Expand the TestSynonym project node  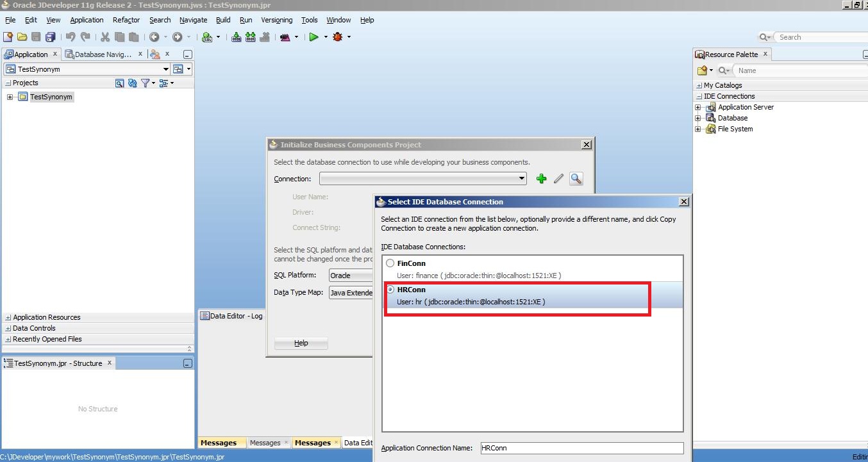tap(10, 97)
